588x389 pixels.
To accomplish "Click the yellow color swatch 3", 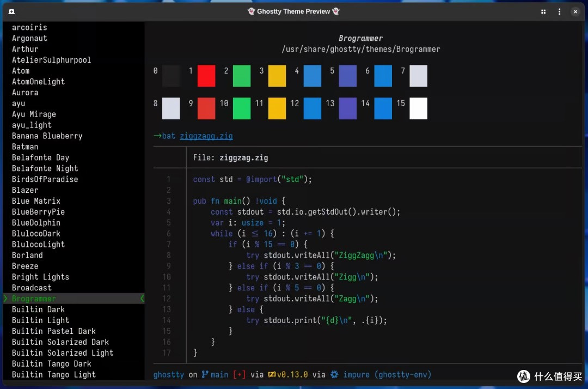I will coord(277,76).
